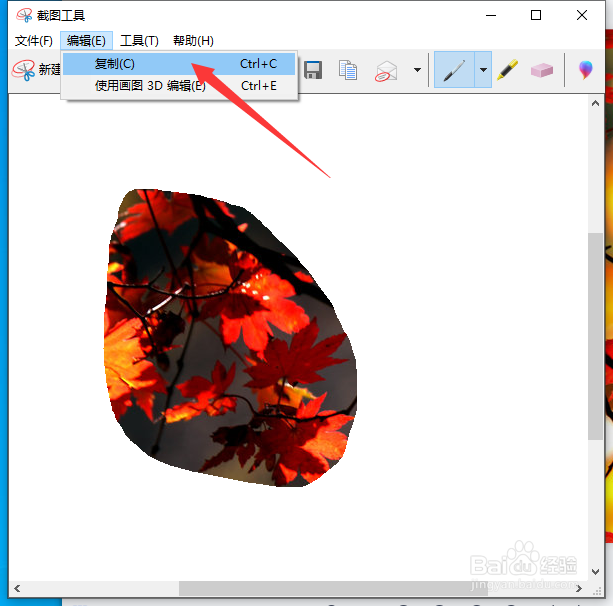Click the Copy pages toolbar icon
613x606 pixels.
click(x=348, y=70)
